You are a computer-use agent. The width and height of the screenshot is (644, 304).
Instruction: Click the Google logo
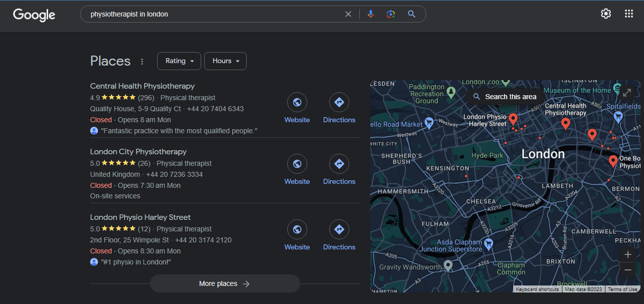pyautogui.click(x=34, y=15)
